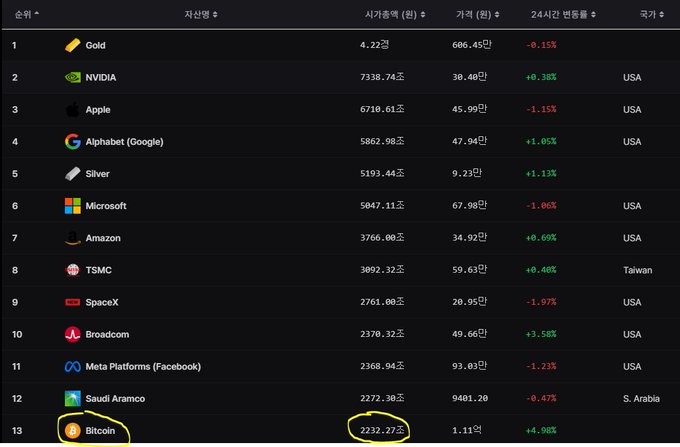Select rank 13 in Bitcoin row
The image size is (680, 447).
(x=17, y=431)
